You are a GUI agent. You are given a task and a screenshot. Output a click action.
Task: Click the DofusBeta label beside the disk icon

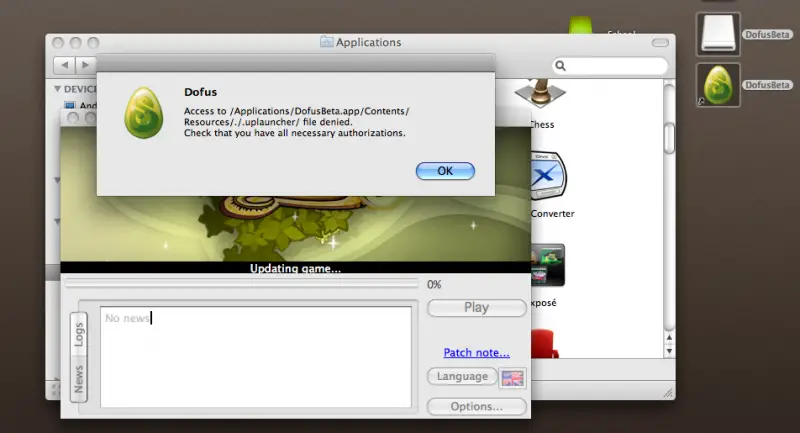click(767, 35)
